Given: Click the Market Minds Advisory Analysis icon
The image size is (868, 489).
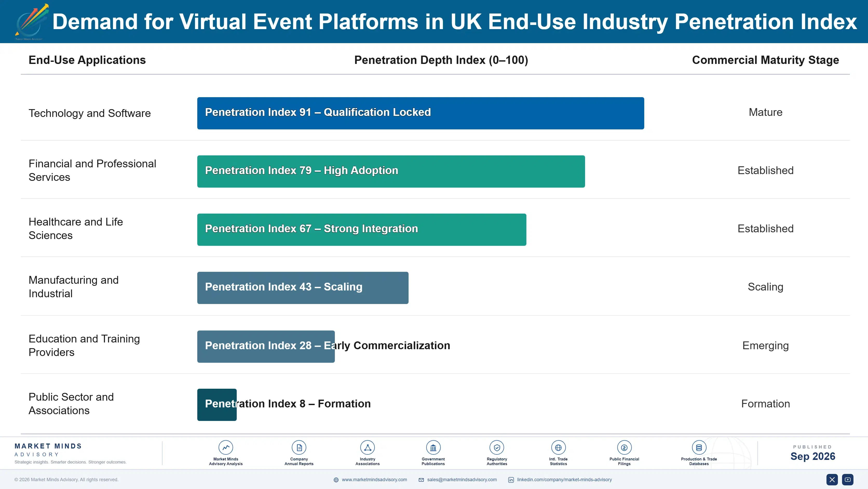Looking at the screenshot, I should coord(226,447).
